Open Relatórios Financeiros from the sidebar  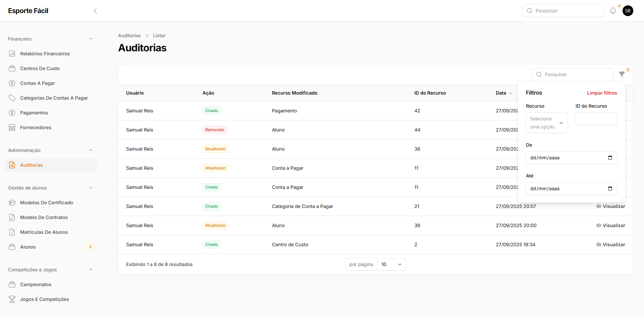coord(45,54)
